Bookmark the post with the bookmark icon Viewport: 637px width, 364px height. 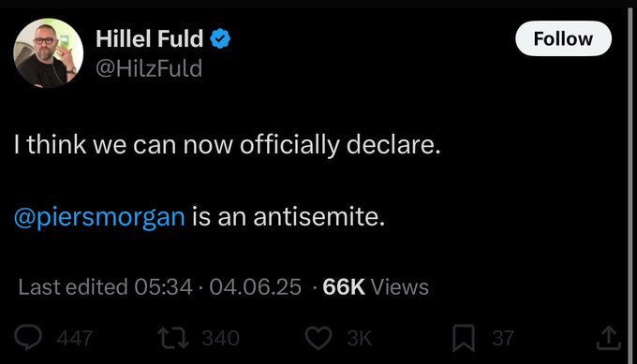(x=464, y=338)
